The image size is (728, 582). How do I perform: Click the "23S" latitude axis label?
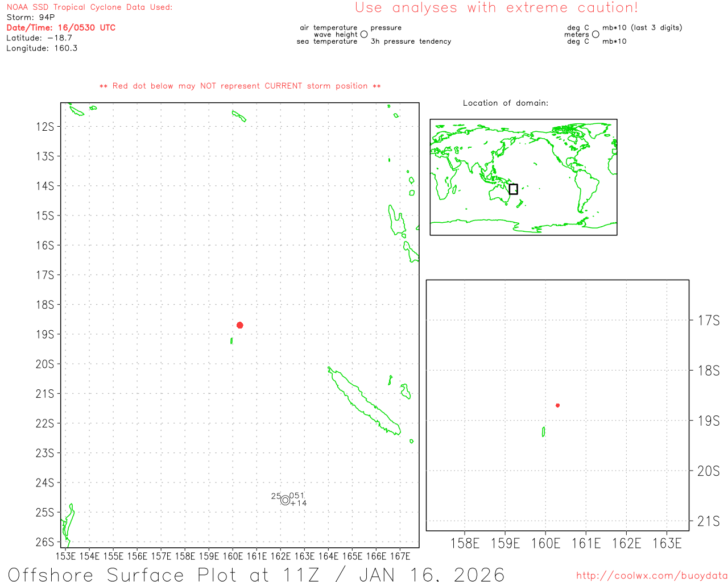point(45,453)
